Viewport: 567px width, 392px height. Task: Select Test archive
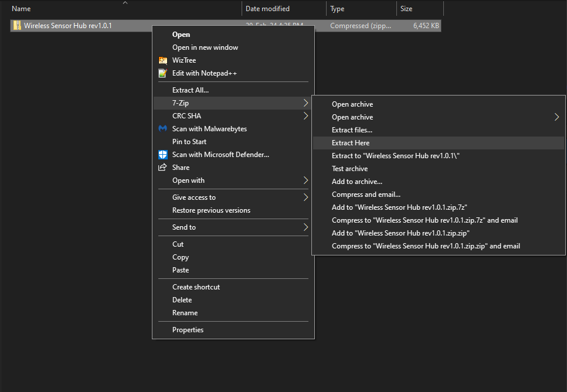coord(349,168)
